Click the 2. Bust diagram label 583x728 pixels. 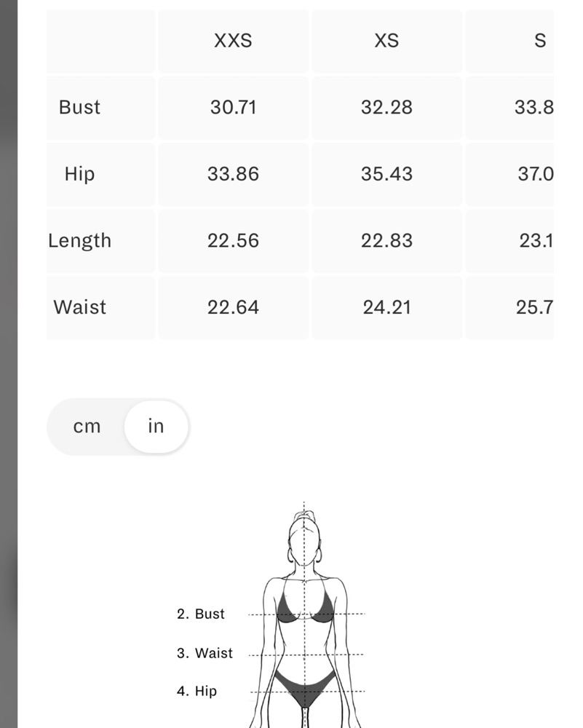click(201, 614)
